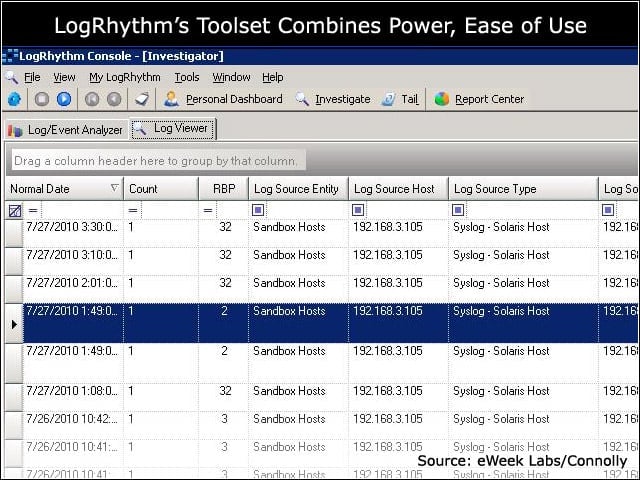The height and width of the screenshot is (480, 640).
Task: Click the gray skip-to-first toolbar icon
Action: (92, 99)
